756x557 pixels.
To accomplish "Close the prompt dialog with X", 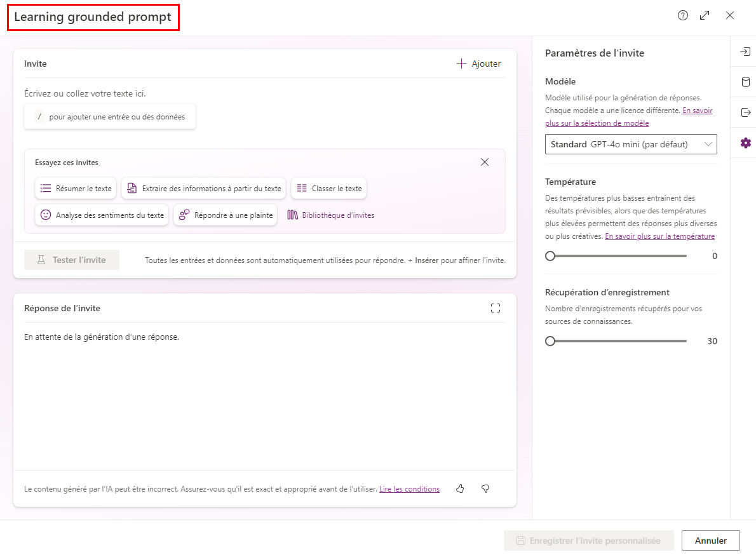I will [x=730, y=15].
